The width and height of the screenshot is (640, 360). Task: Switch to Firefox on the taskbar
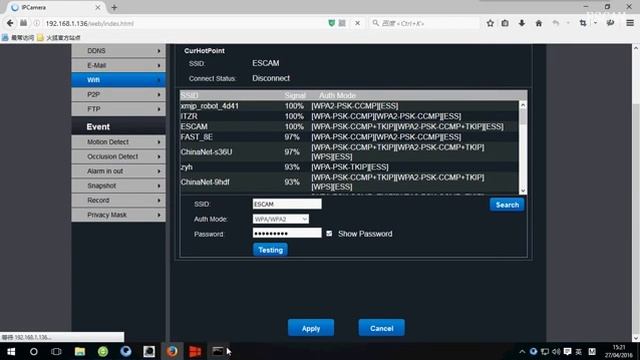172,351
